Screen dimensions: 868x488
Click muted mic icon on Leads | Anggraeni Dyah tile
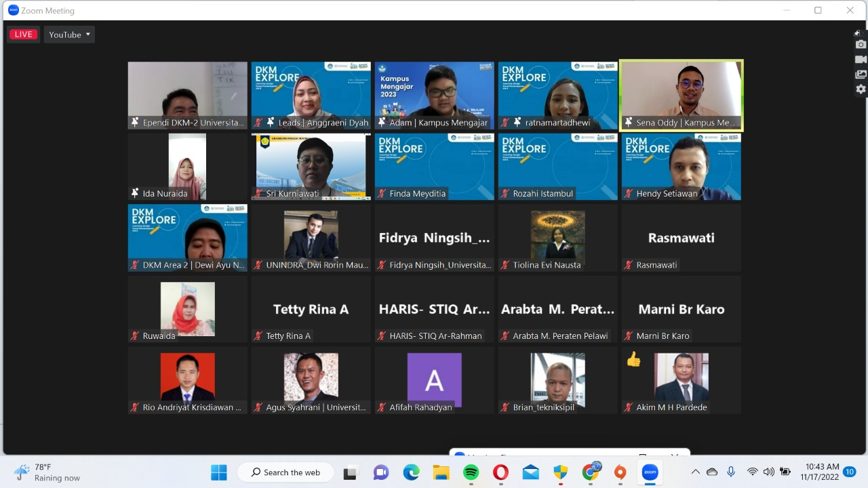coord(258,123)
